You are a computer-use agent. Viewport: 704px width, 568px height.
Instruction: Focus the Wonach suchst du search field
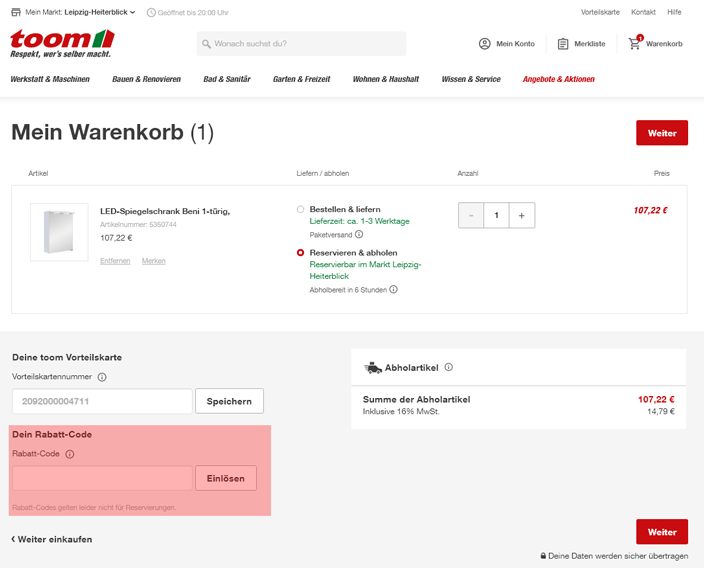coord(301,44)
